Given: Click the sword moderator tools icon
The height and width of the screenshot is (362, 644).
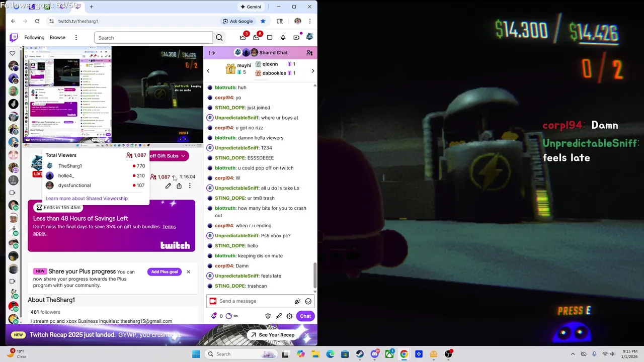Looking at the screenshot, I should 278,316.
